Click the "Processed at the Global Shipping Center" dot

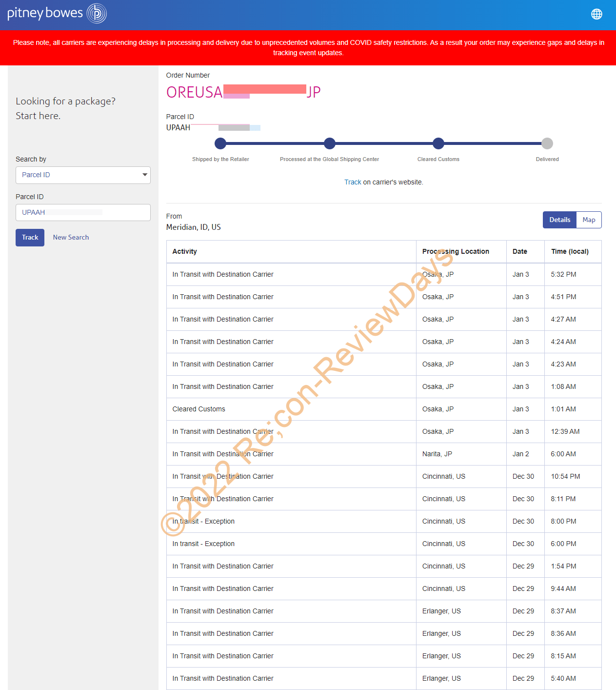[x=330, y=143]
